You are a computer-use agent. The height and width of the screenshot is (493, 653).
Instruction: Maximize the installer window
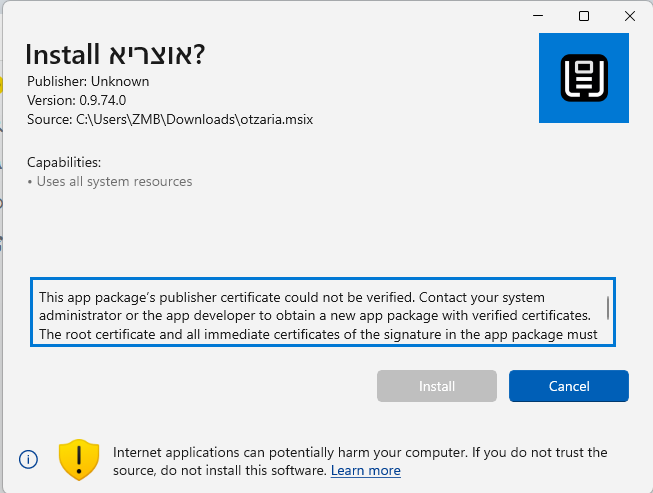[584, 16]
